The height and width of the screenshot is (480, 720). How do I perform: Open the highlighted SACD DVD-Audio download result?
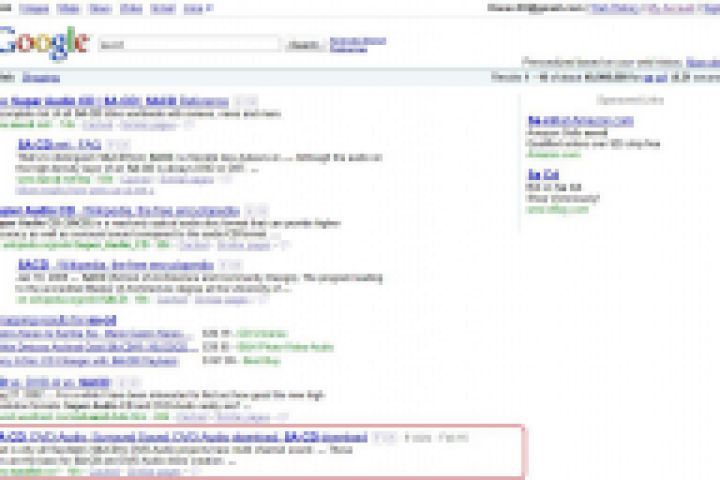point(184,437)
